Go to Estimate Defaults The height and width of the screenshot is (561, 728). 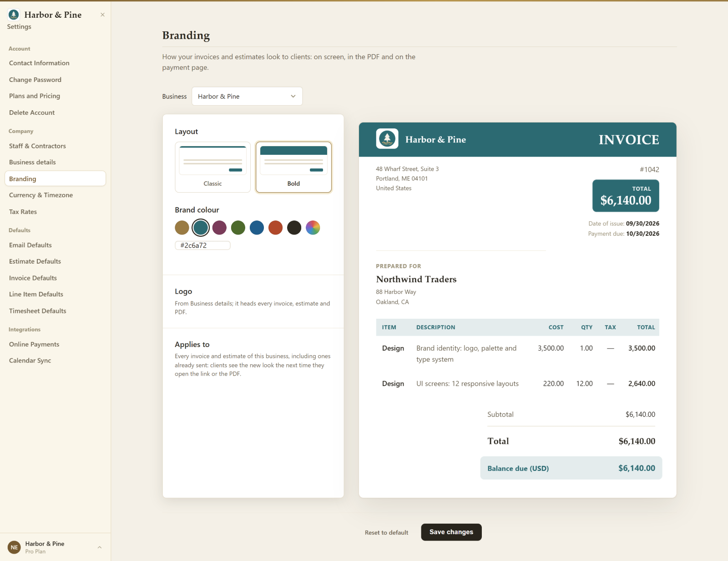[x=55, y=261]
